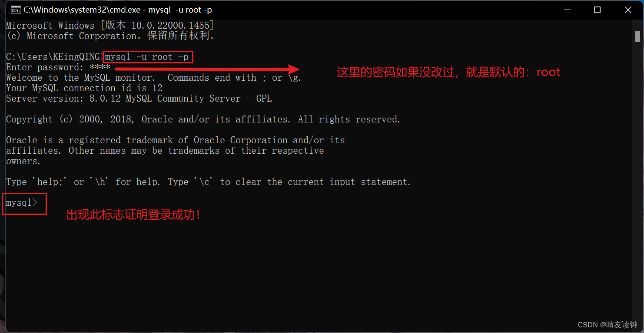Close the command prompt window
644x333 pixels.
(x=628, y=10)
